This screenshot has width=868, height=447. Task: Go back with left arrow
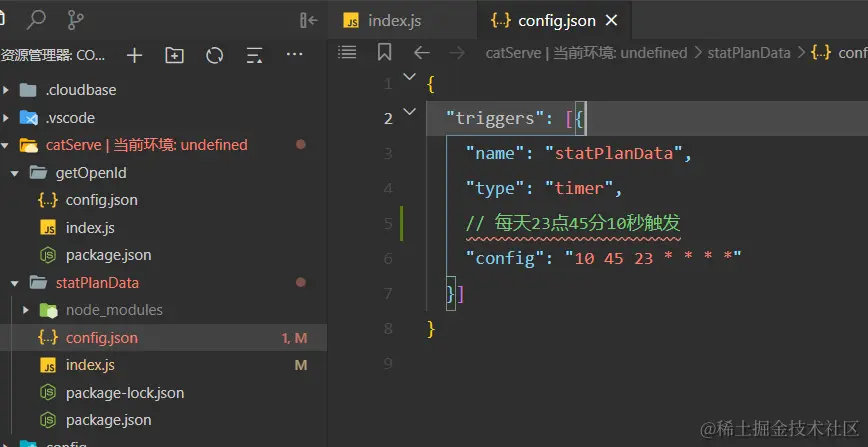[x=422, y=53]
